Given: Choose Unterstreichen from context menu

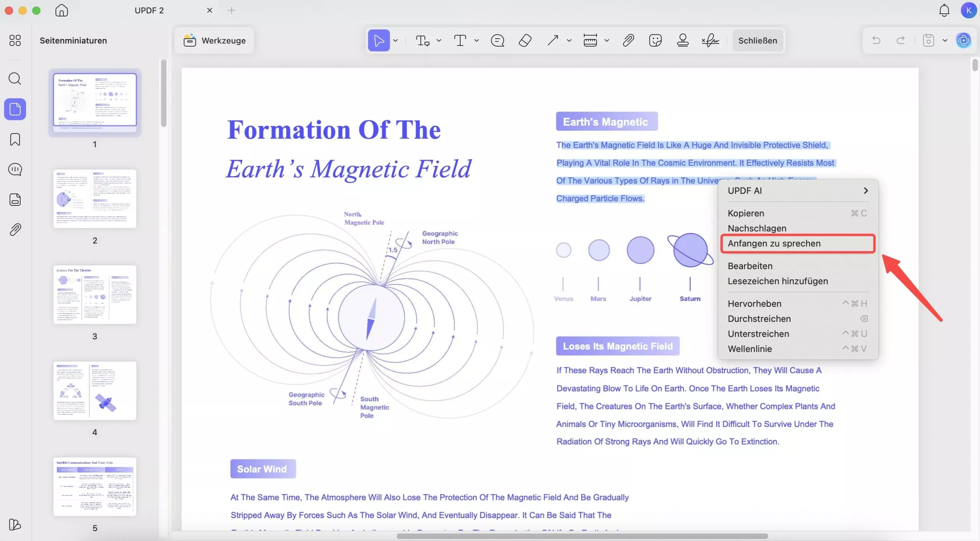Looking at the screenshot, I should (x=798, y=334).
